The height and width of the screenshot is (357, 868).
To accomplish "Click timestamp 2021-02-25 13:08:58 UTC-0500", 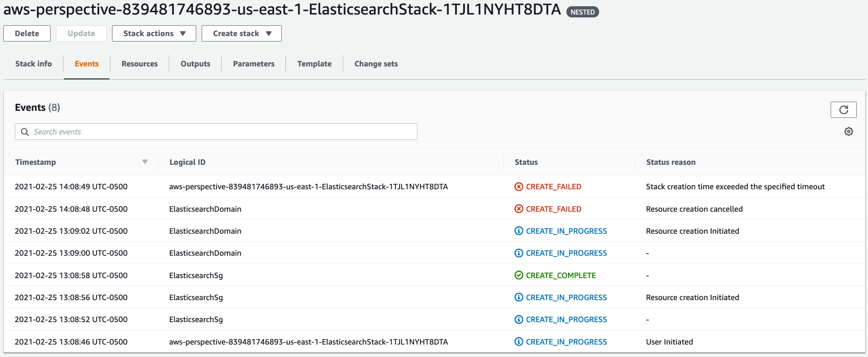I will tap(71, 275).
